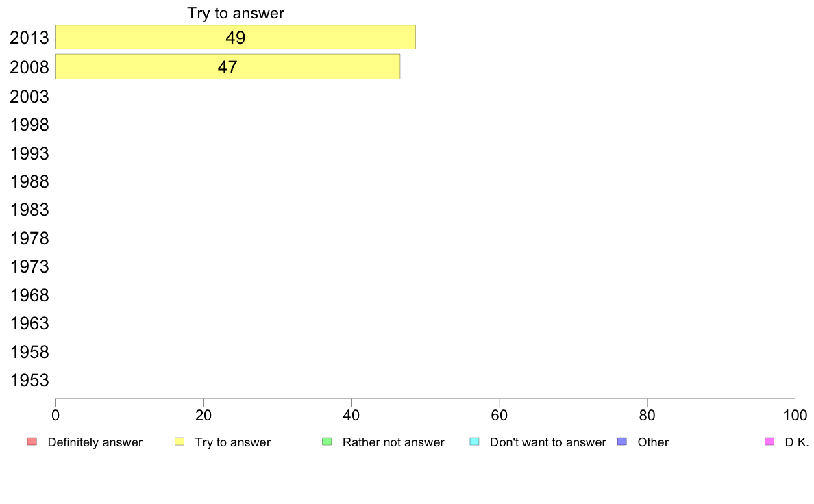Viewport: 814px width, 504px height.
Task: Click the Other legend text
Action: coord(653,442)
